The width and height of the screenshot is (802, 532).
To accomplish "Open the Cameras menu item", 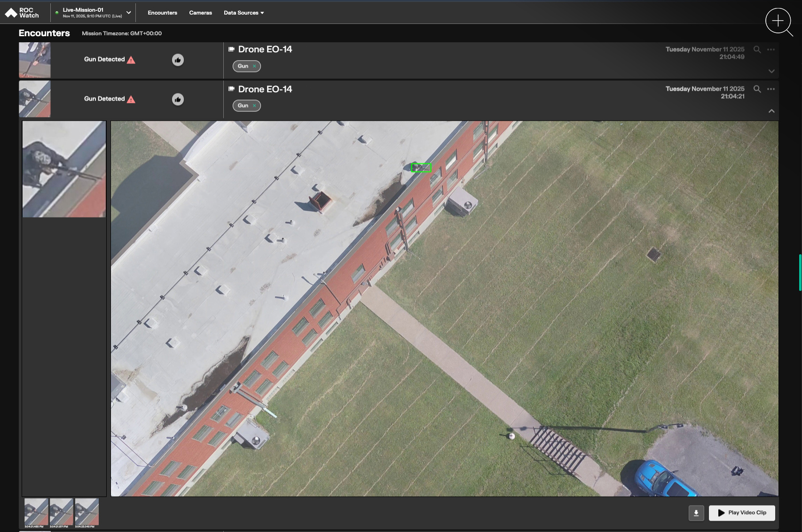I will coord(200,13).
